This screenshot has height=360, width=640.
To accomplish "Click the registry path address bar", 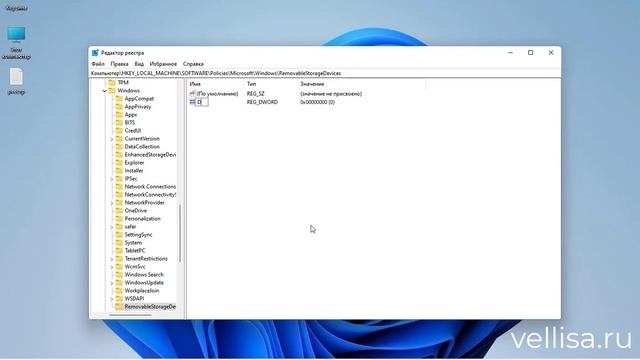I will [324, 73].
